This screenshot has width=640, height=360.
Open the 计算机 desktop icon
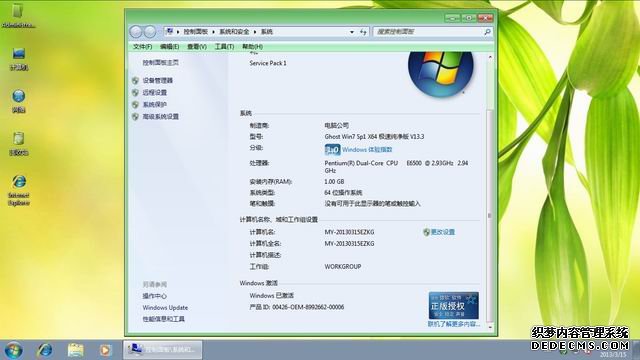tap(19, 58)
